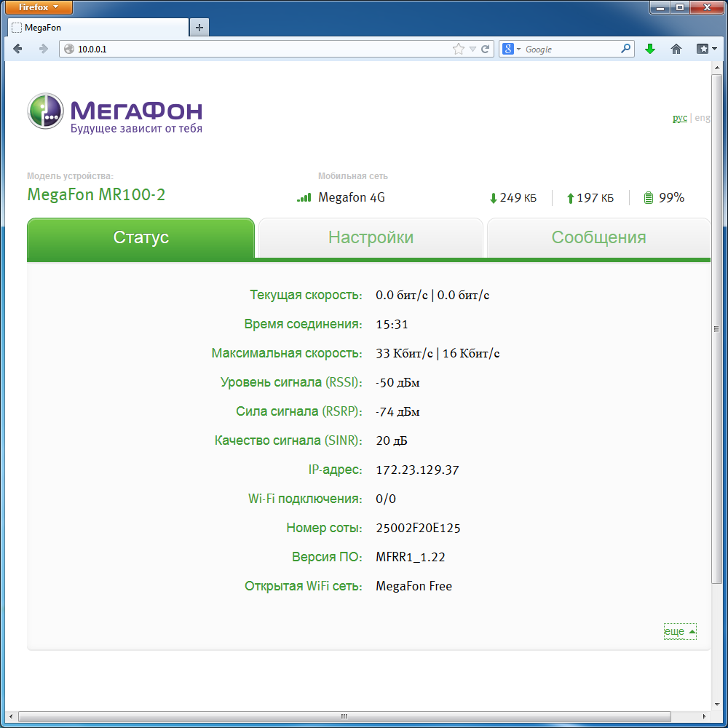728x728 pixels.
Task: Open the Firefox application menu
Action: click(39, 7)
